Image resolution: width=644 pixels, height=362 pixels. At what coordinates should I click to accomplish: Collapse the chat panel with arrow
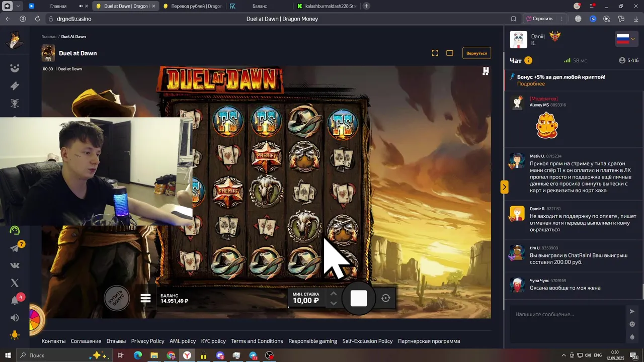point(504,187)
